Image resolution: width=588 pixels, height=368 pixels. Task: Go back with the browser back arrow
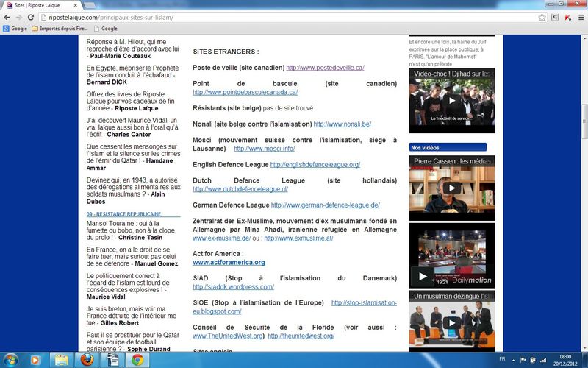pyautogui.click(x=7, y=17)
